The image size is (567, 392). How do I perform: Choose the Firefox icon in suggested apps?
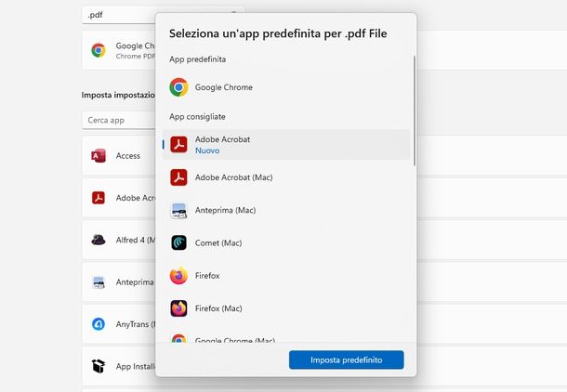(x=178, y=276)
